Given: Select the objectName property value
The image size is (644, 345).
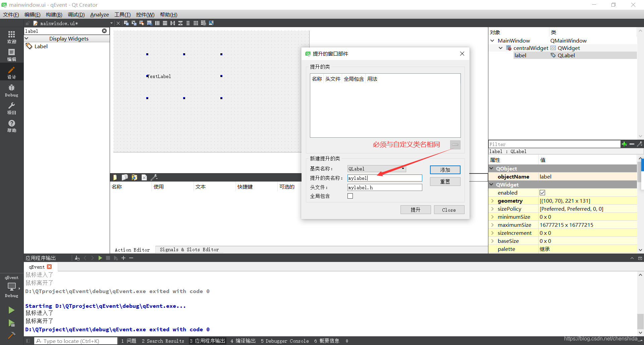Looking at the screenshot, I should click(x=587, y=177).
